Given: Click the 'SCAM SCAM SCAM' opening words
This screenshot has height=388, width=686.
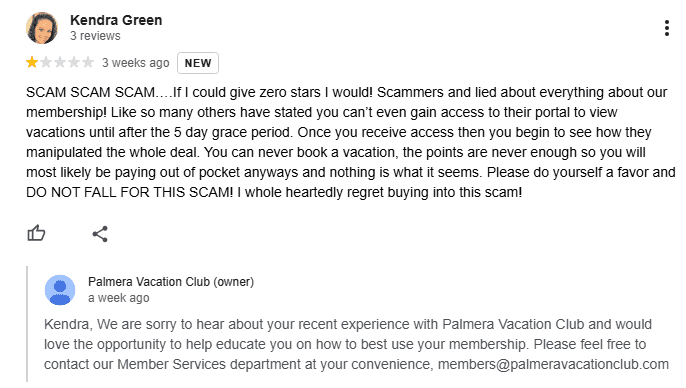Looking at the screenshot, I should point(90,92).
